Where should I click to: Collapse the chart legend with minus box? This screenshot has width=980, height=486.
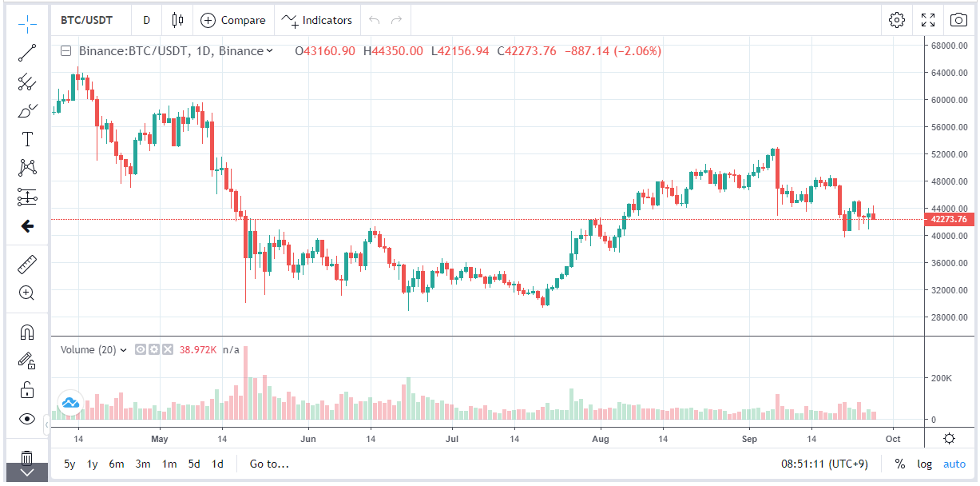coord(66,51)
